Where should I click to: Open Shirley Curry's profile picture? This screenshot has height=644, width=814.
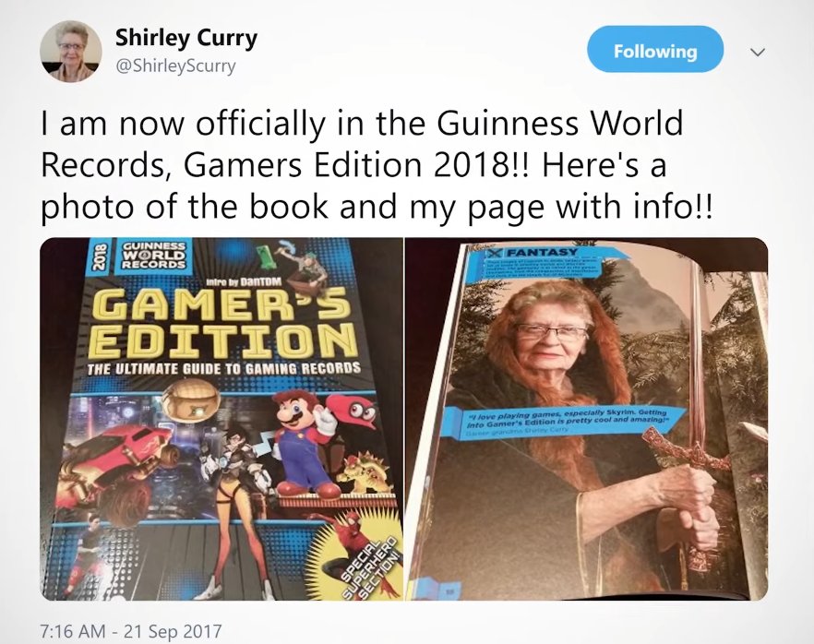(x=71, y=52)
